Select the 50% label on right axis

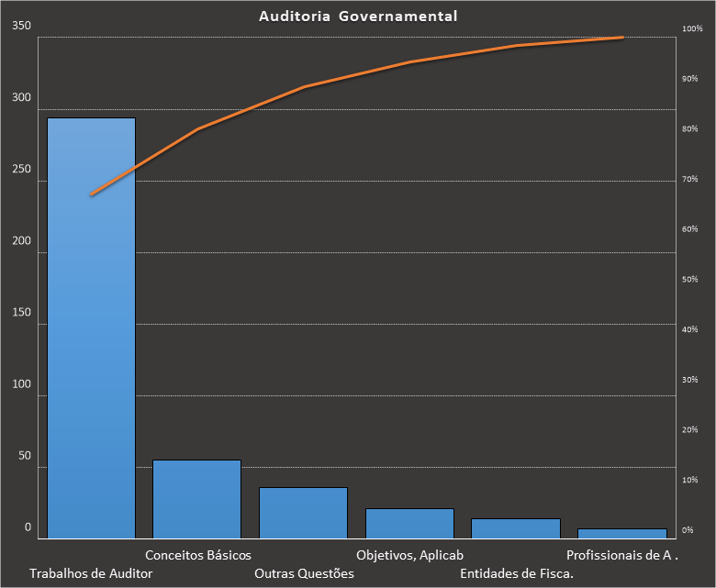point(688,280)
